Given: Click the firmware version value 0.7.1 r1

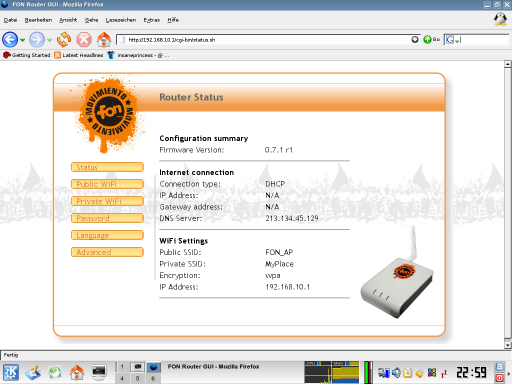Looking at the screenshot, I should [x=279, y=150].
